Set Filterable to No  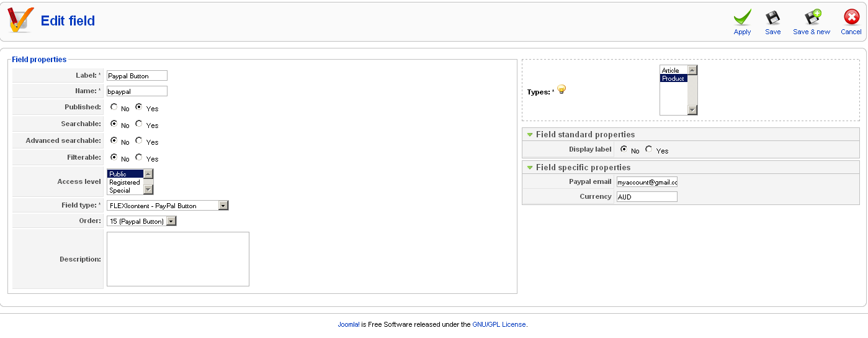click(114, 157)
